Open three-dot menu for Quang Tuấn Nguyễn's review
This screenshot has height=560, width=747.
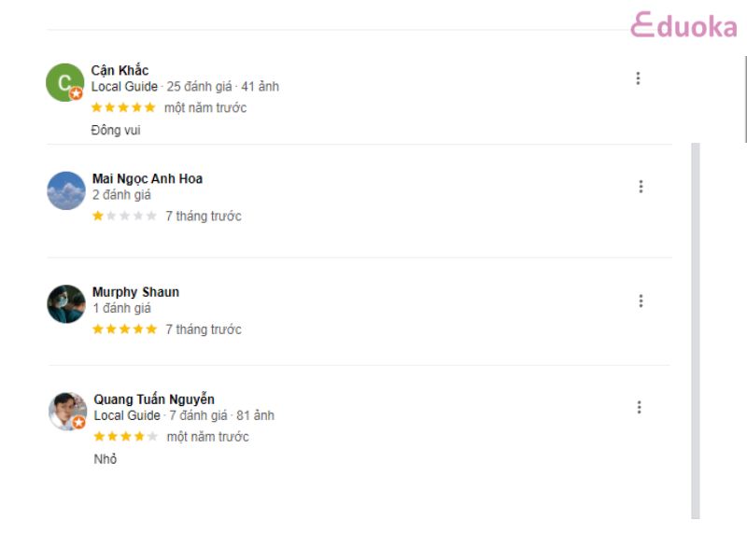coord(639,407)
